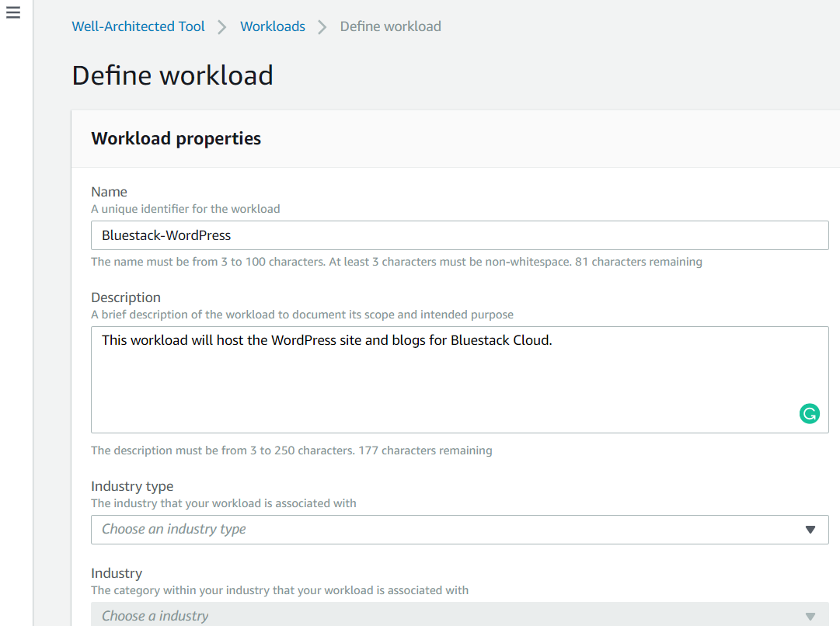This screenshot has height=626, width=840.
Task: Click 'The industry that your workload is associated with'
Action: (223, 503)
